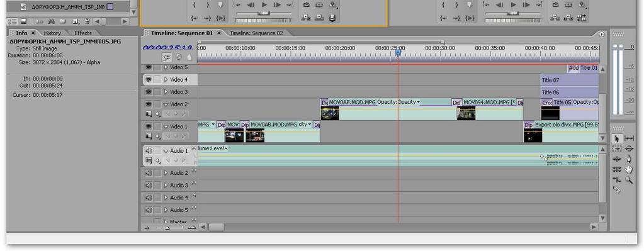Expand the Video 5 track
Viewport: 644px width, 251px height.
(166, 68)
